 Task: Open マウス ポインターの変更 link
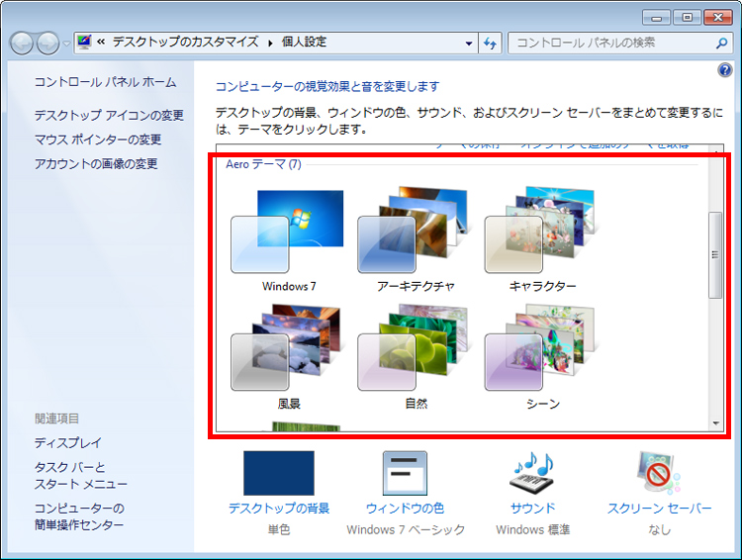[98, 140]
